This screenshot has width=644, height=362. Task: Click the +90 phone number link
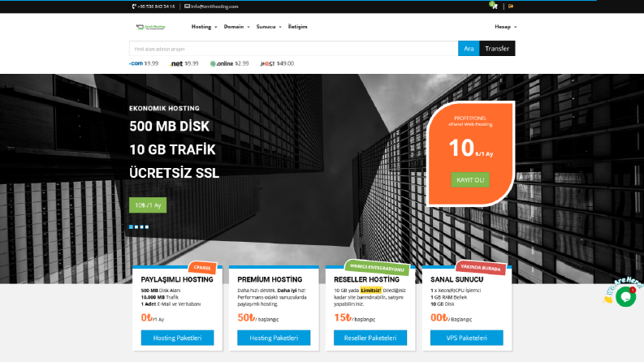[x=156, y=6]
